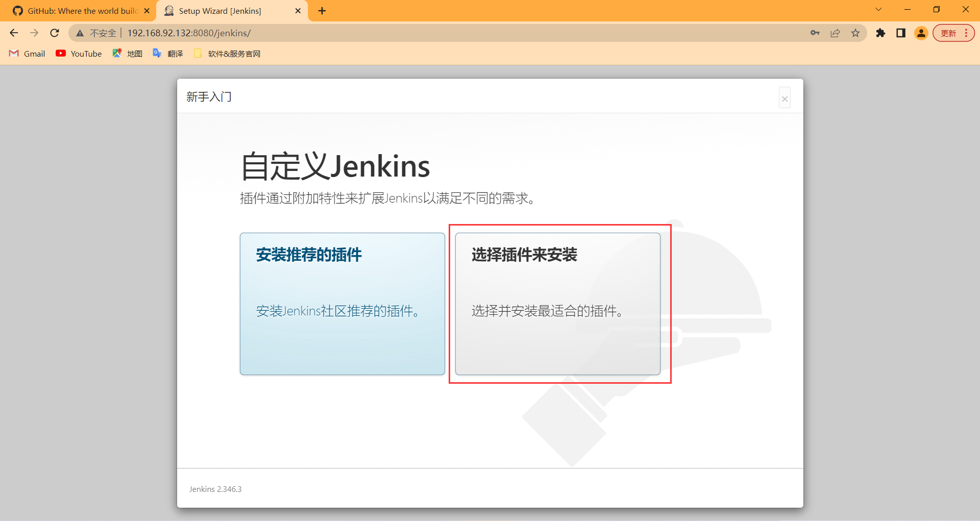Choose 安装推荐的插件 option
The height and width of the screenshot is (521, 980).
tap(342, 304)
